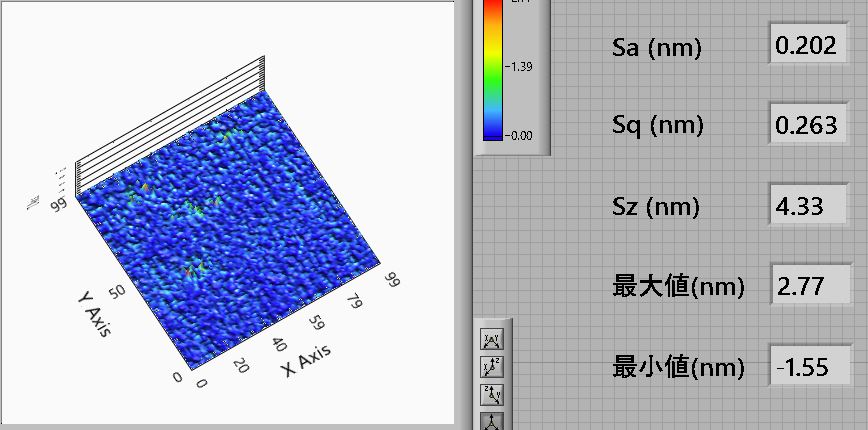Click the Sa value field showing 0.202
868x430 pixels.
click(805, 46)
